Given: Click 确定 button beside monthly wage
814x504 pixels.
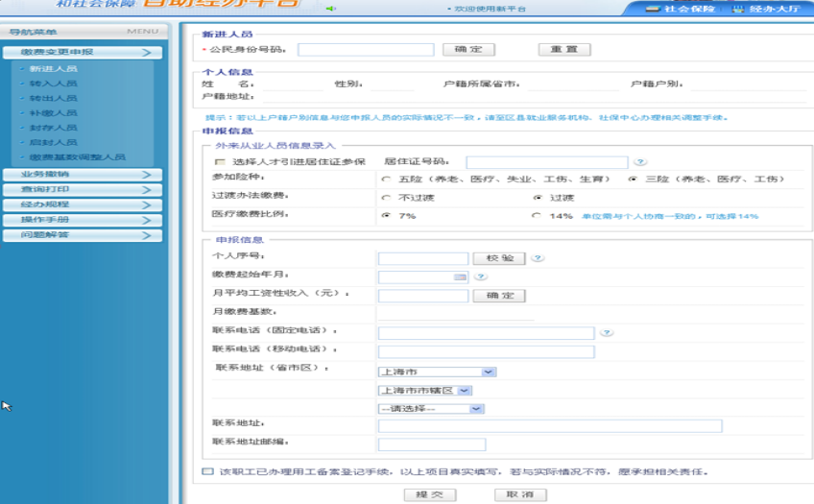Looking at the screenshot, I should (x=499, y=296).
